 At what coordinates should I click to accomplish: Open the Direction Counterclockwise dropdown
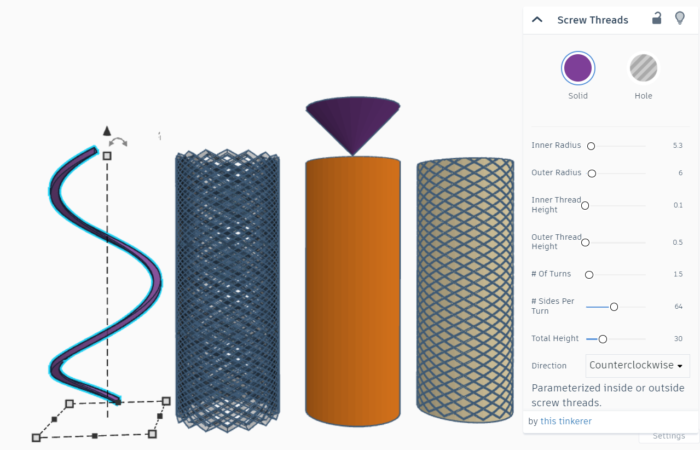pos(637,365)
